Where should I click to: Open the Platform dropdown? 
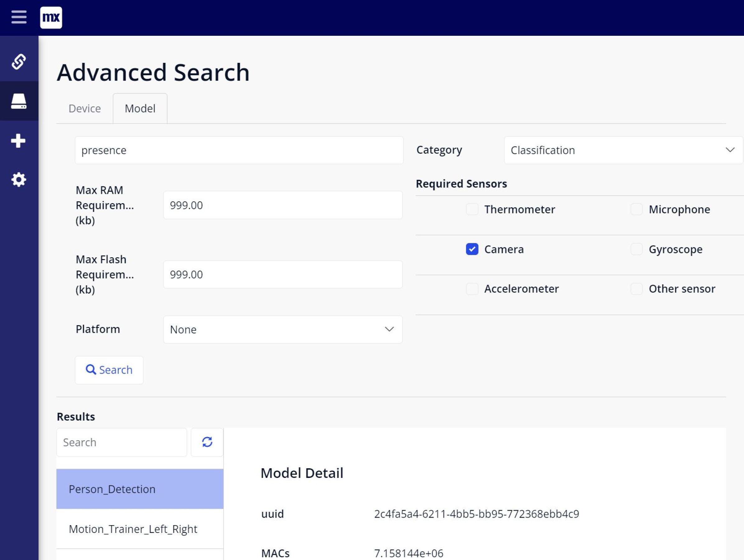click(x=282, y=329)
